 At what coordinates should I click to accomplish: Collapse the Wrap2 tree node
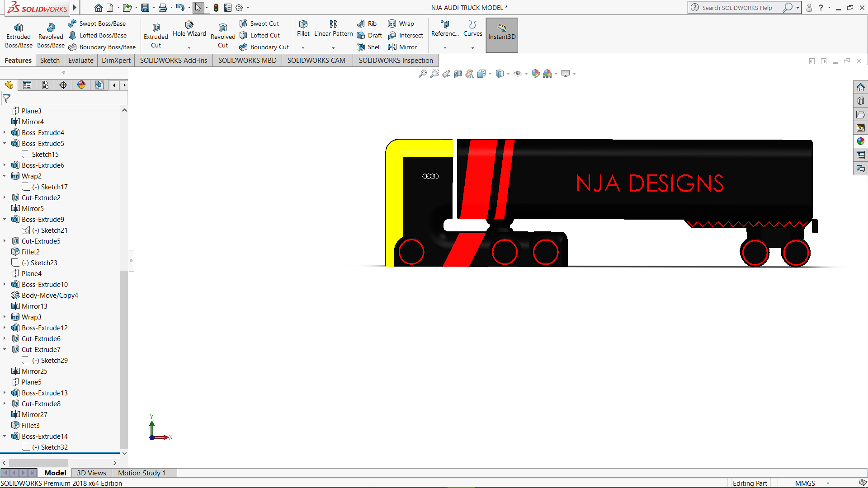5,176
